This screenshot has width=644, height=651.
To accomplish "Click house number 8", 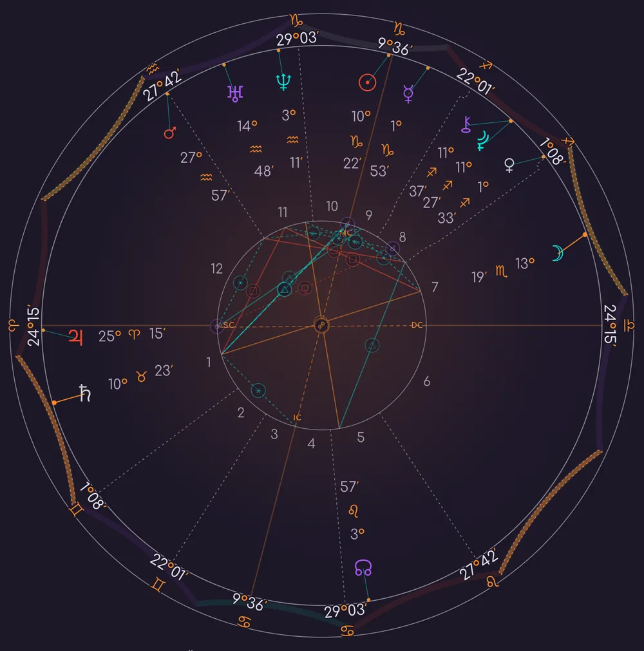I will [x=402, y=237].
